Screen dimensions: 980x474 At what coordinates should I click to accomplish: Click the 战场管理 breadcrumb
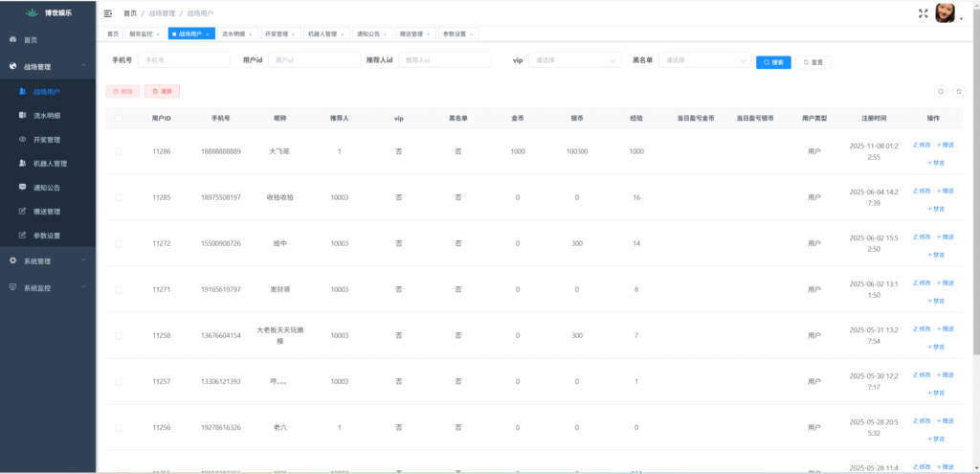[x=163, y=13]
